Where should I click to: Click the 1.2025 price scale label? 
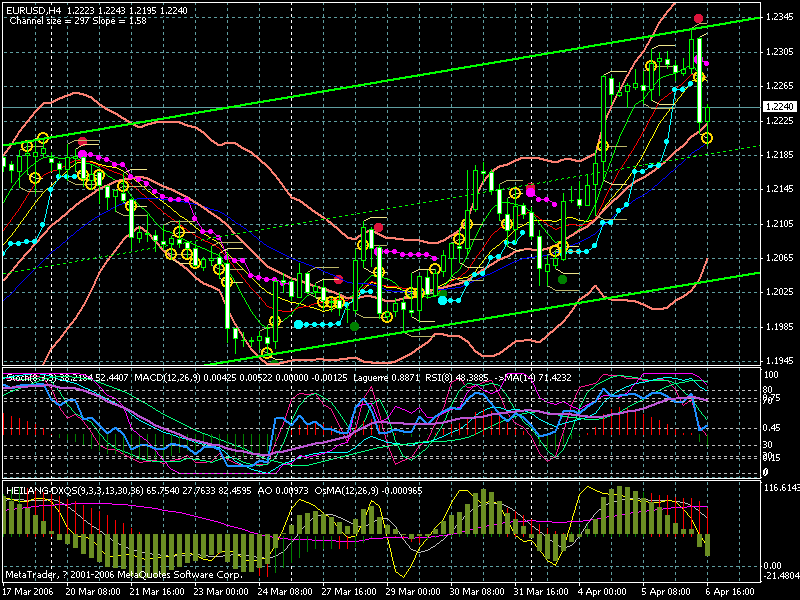pos(779,292)
